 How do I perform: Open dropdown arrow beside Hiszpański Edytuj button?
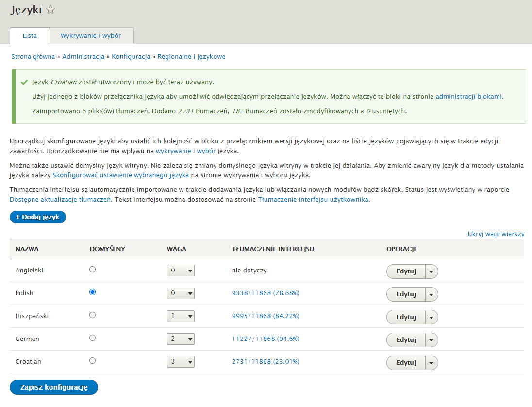click(431, 317)
